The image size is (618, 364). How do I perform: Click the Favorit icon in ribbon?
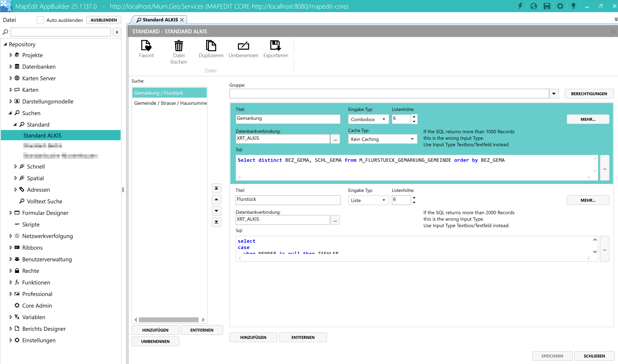pos(146,46)
